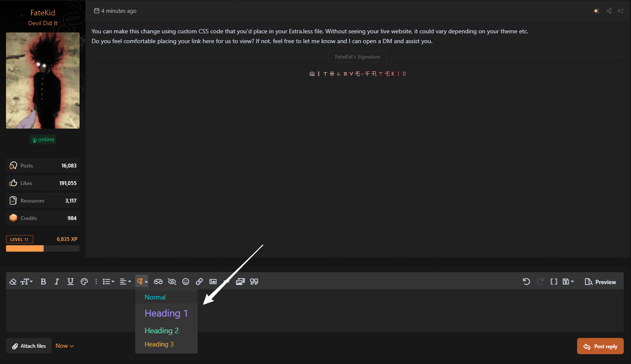Click the Credits cube icon

point(13,218)
